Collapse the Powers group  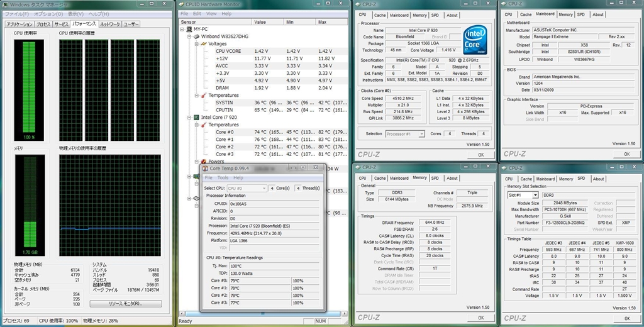(197, 162)
